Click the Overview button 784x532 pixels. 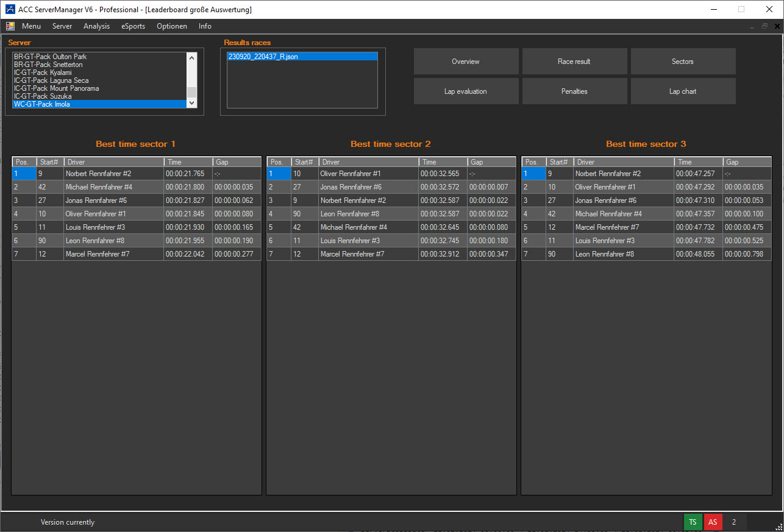point(466,62)
